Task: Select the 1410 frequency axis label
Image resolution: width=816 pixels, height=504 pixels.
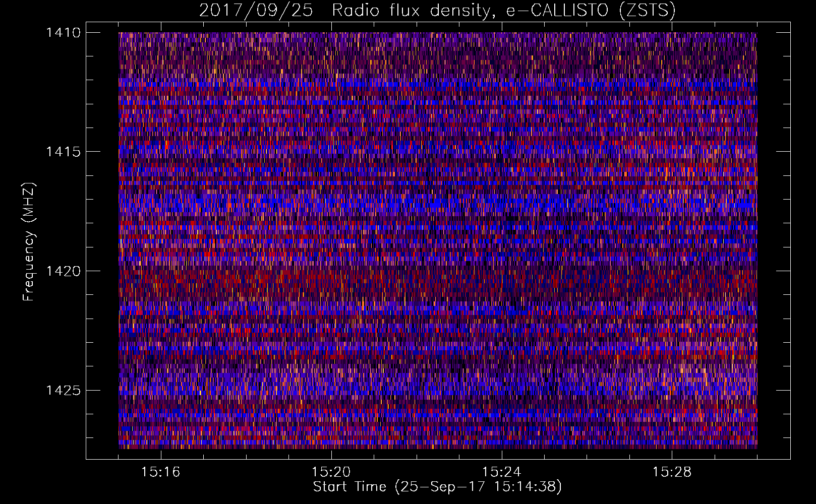Action: pyautogui.click(x=63, y=33)
